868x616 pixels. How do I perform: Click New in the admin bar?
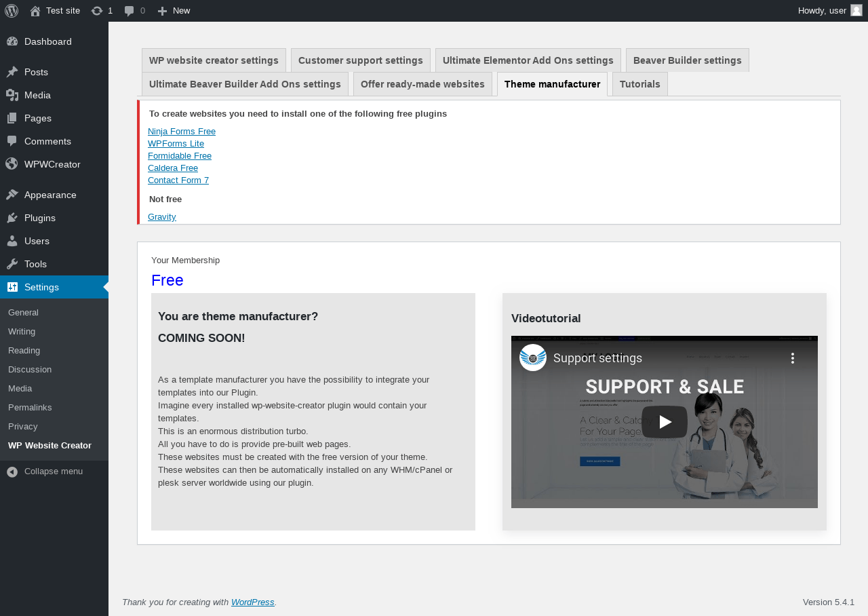click(x=181, y=11)
